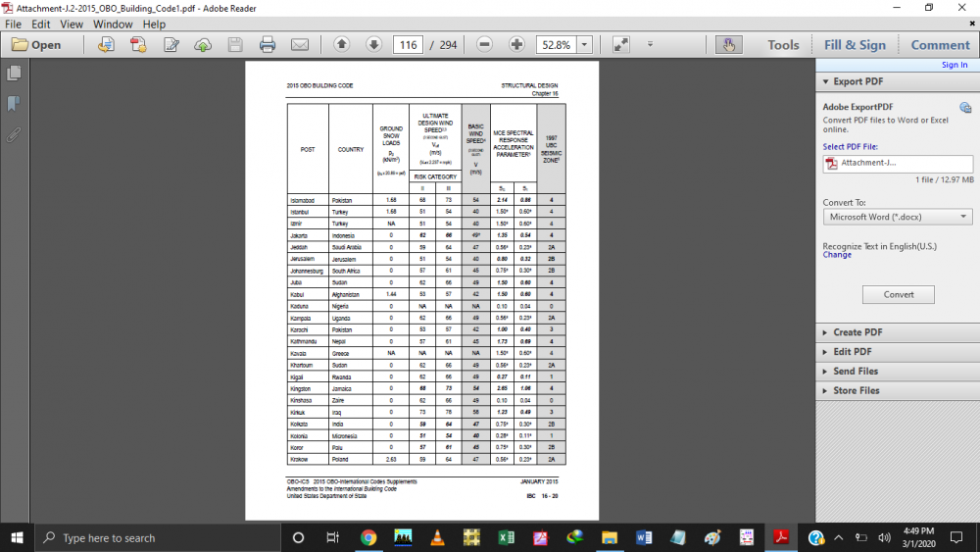Click the volume speaker tray icon
This screenshot has width=980, height=552.
[x=884, y=537]
